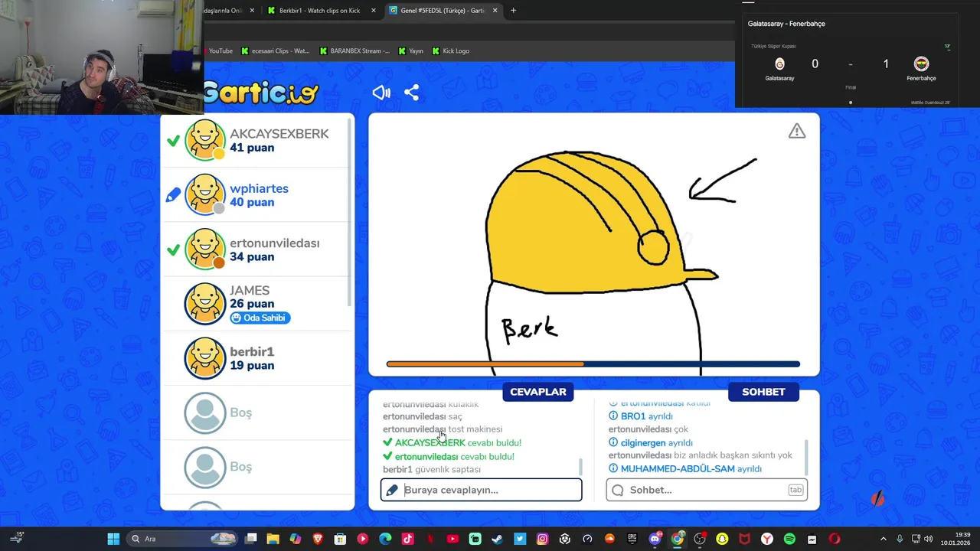980x551 pixels.
Task: Mute the Gartic.io game sound
Action: tap(381, 93)
